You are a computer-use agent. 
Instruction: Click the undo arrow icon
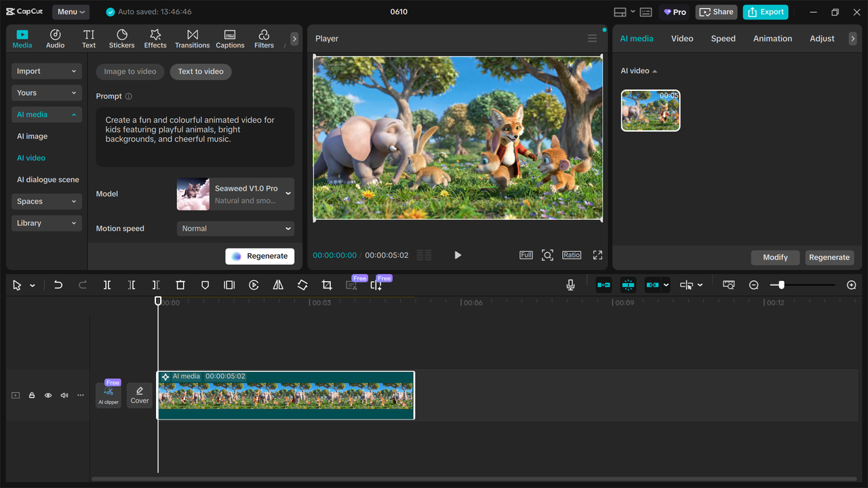(x=58, y=285)
